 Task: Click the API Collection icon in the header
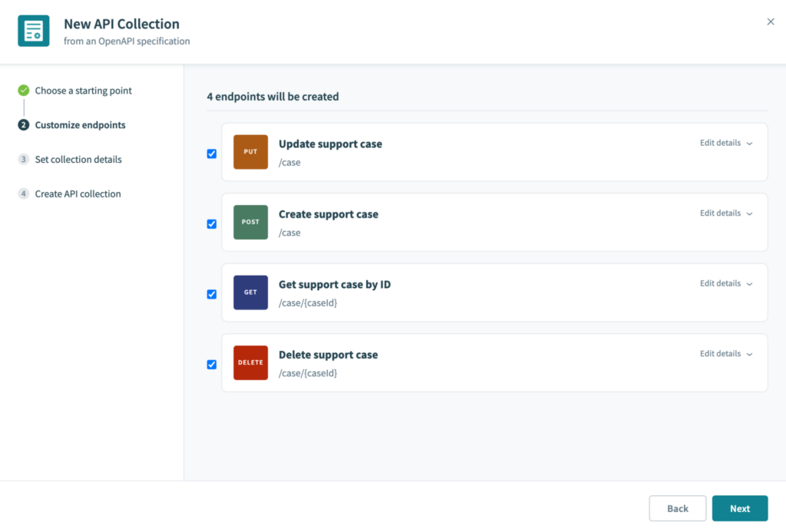[32, 31]
